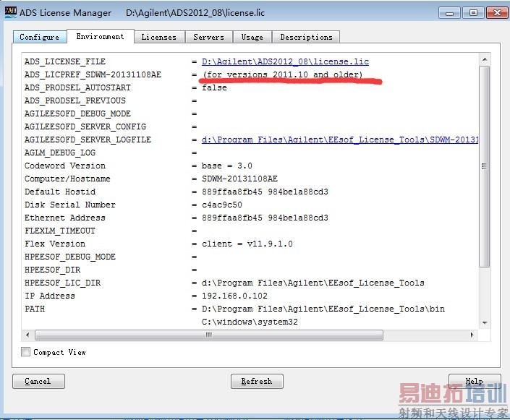The width and height of the screenshot is (510, 420).
Task: Click the FLEXLM_TIMEOUT label
Action: coord(60,231)
